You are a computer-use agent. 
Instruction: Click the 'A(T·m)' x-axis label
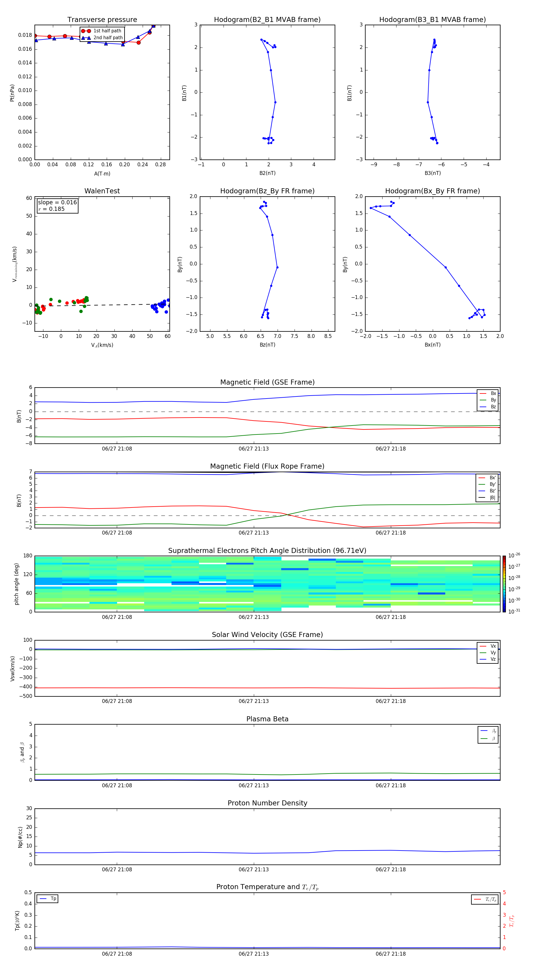click(102, 173)
